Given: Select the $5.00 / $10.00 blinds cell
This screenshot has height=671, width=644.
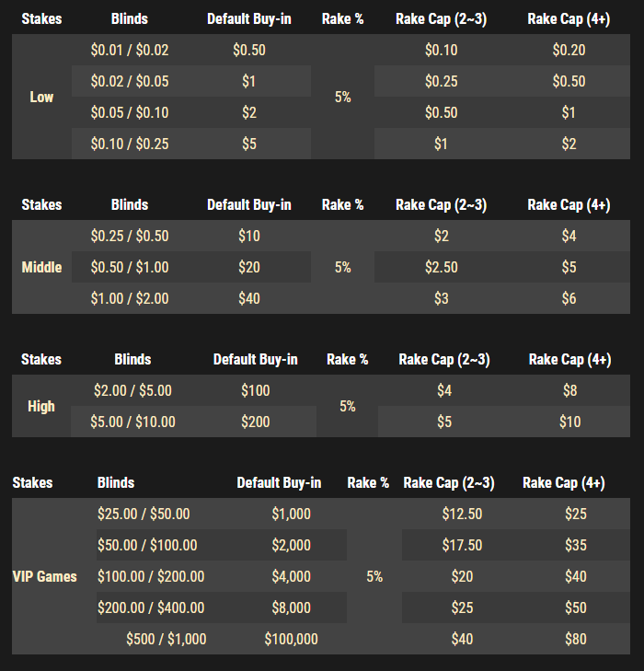Looking at the screenshot, I should (x=132, y=422).
